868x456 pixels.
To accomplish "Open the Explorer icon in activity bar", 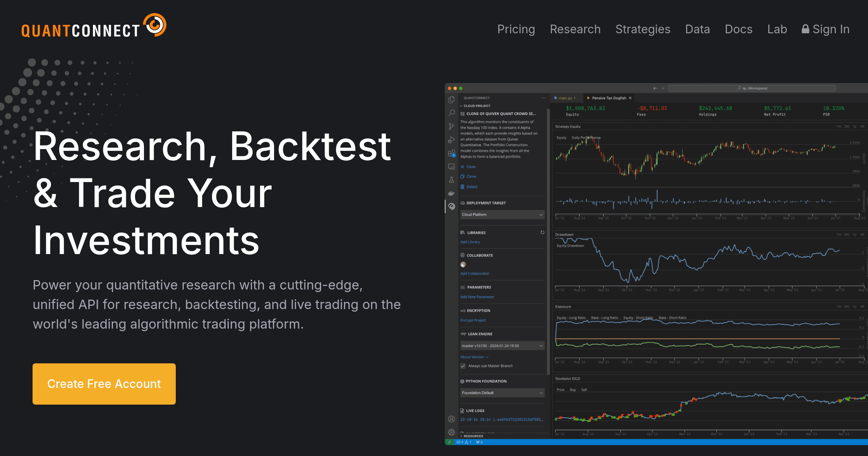I will [x=451, y=100].
